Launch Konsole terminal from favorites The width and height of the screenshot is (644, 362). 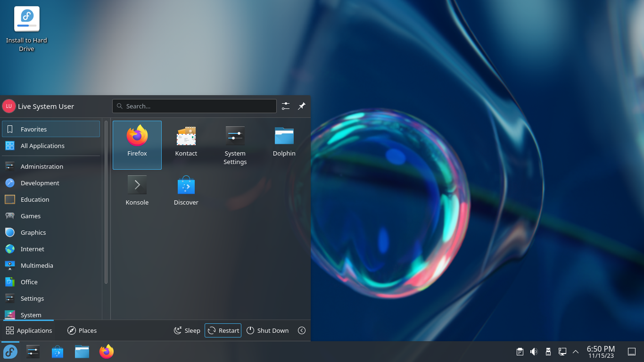point(137,194)
